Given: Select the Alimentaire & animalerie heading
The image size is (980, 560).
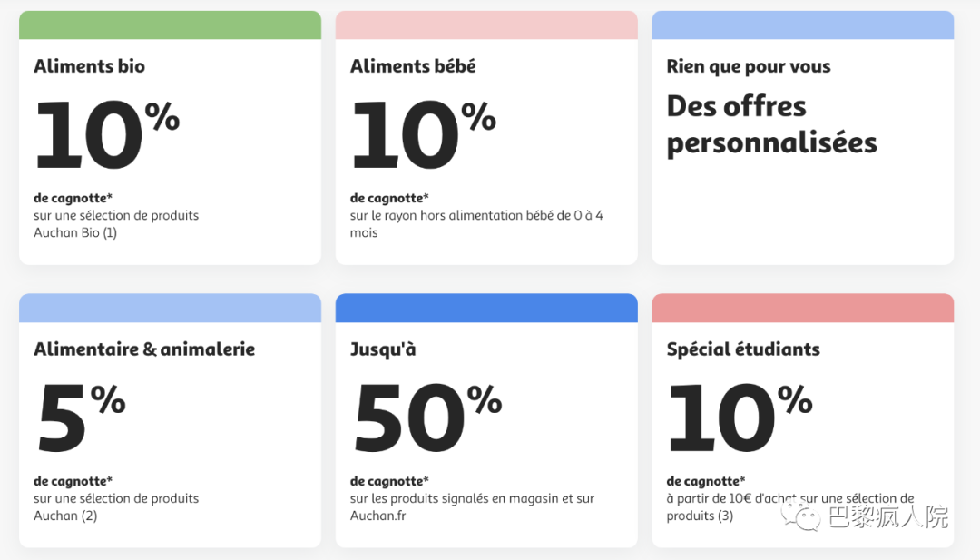Looking at the screenshot, I should tap(144, 349).
